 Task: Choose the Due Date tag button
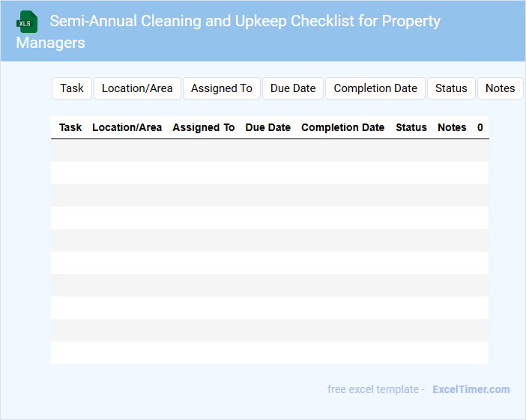click(293, 88)
